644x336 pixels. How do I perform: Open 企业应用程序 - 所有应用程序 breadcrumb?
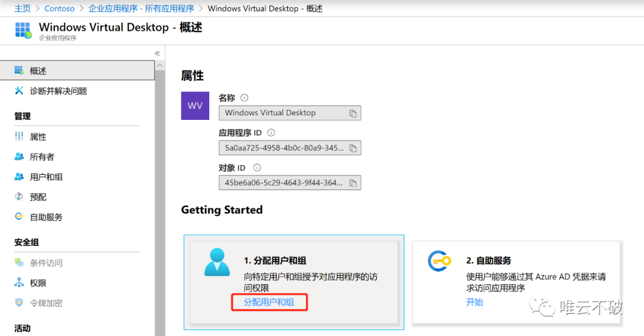tap(141, 8)
